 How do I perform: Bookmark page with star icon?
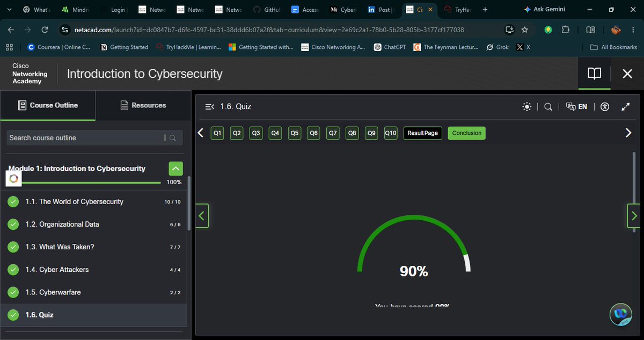point(524,30)
